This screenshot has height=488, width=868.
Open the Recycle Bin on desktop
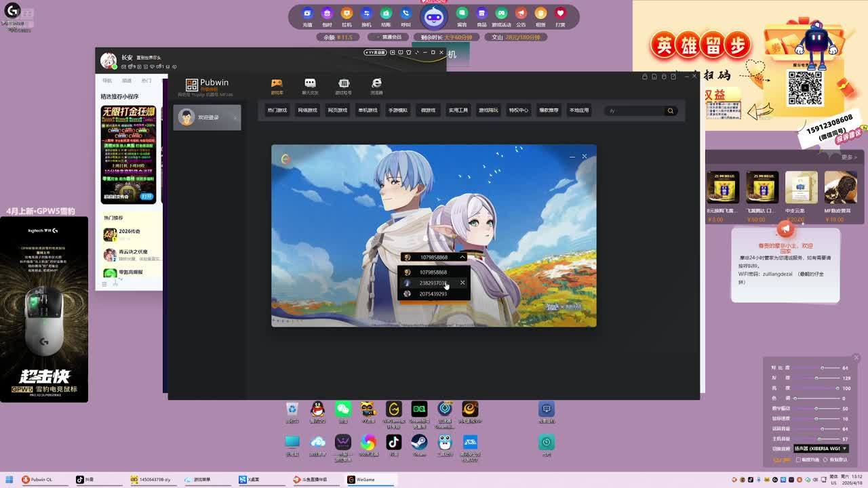pyautogui.click(x=292, y=409)
